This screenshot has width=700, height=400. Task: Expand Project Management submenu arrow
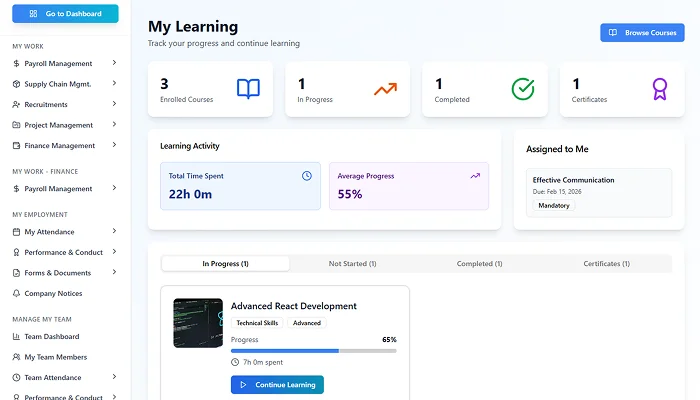pyautogui.click(x=114, y=125)
